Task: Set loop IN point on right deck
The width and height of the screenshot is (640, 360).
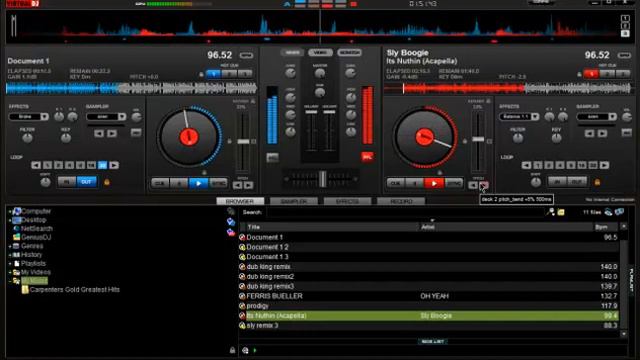Action: click(x=557, y=182)
